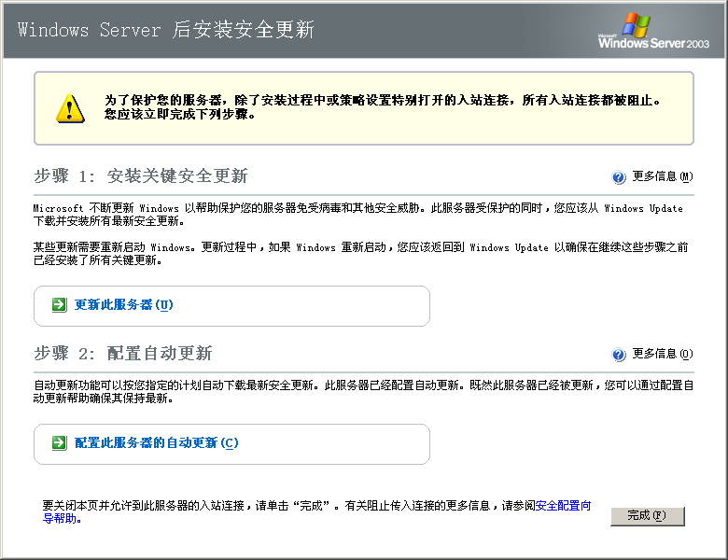This screenshot has width=728, height=560.
Task: Click the paragraph starting Microsoft 不断更新 Windows
Action: coord(358,215)
